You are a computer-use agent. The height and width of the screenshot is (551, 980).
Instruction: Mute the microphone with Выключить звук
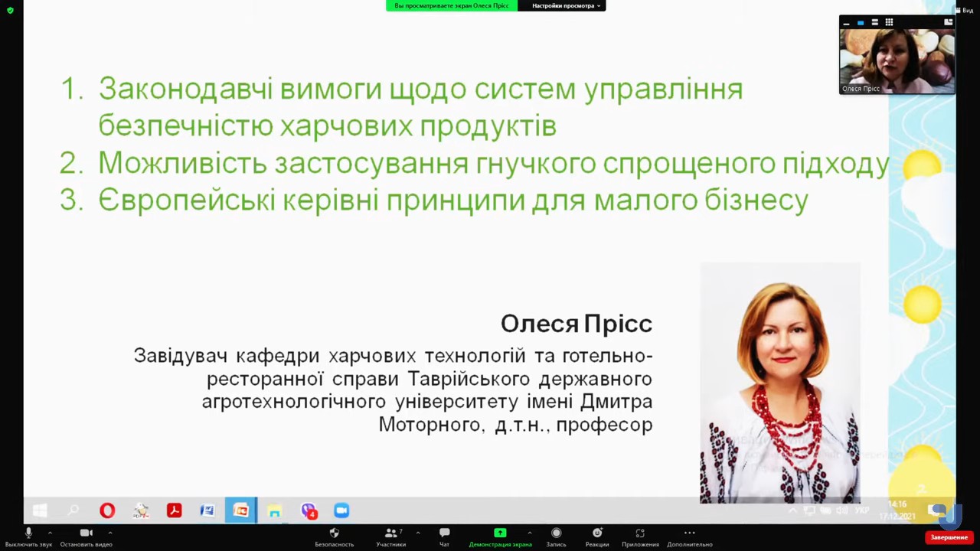28,537
